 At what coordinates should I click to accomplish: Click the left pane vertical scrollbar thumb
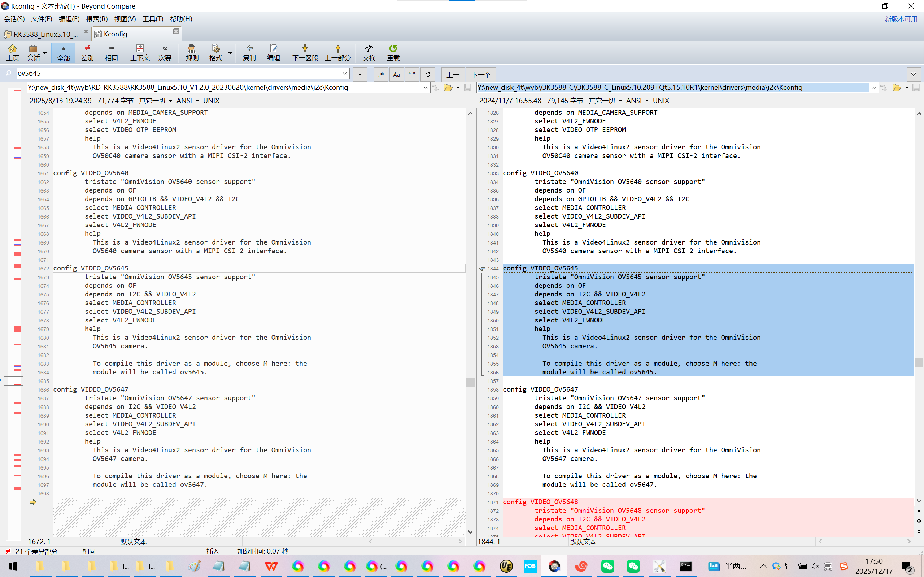pyautogui.click(x=470, y=382)
